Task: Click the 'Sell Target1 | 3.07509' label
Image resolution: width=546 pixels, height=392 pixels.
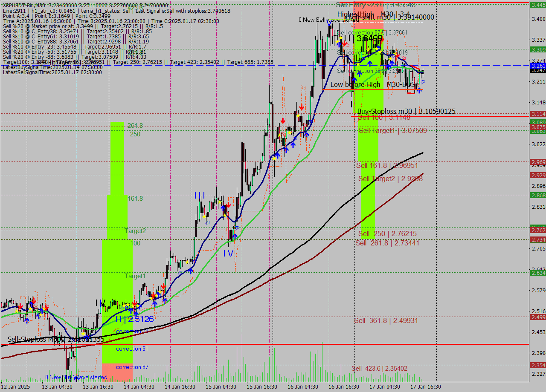Action: click(x=393, y=130)
